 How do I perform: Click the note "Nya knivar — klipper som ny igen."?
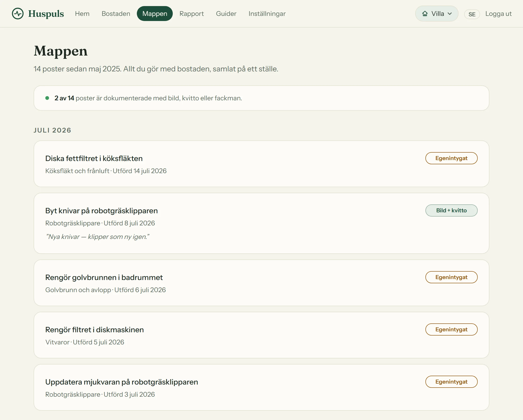click(x=97, y=237)
